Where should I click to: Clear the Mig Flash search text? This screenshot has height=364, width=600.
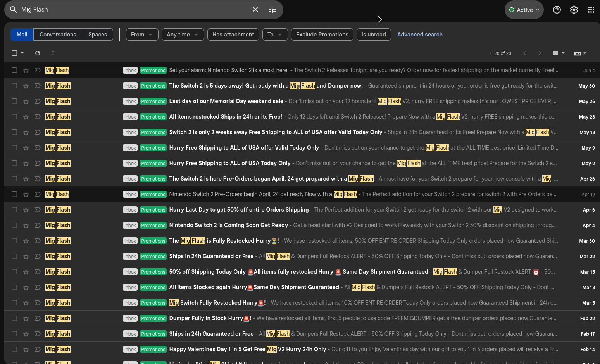[255, 10]
